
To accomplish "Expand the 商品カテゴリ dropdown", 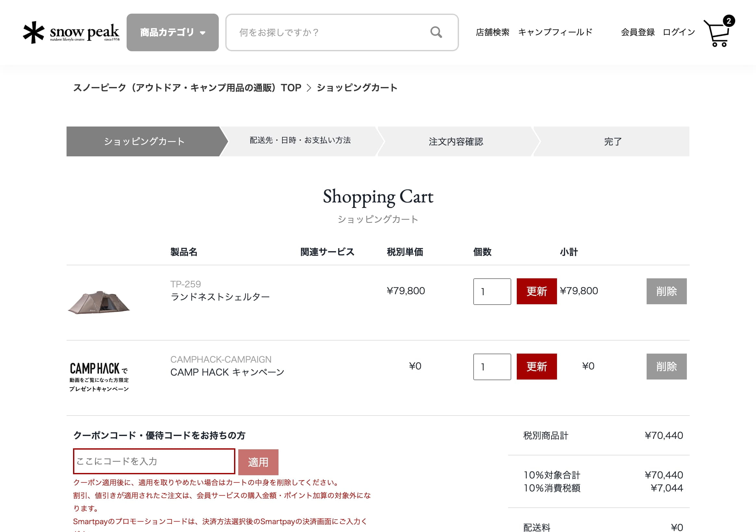I will pyautogui.click(x=173, y=32).
